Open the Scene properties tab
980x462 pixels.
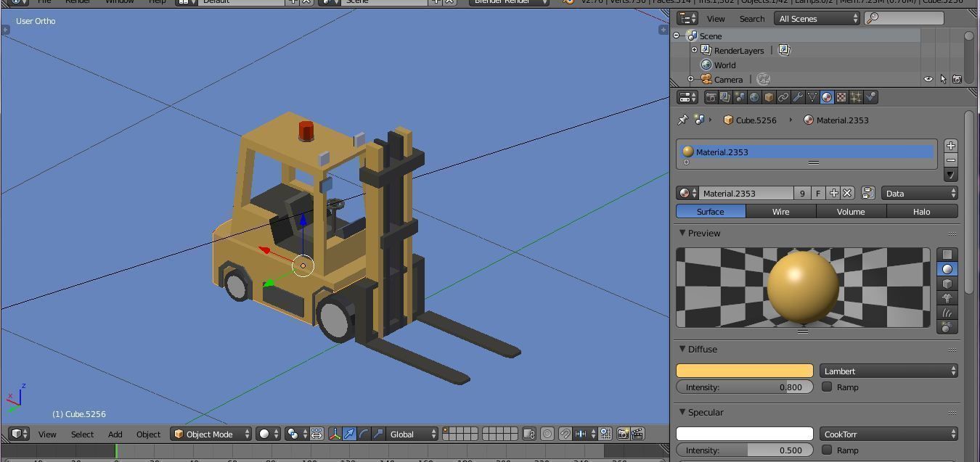pyautogui.click(x=740, y=97)
